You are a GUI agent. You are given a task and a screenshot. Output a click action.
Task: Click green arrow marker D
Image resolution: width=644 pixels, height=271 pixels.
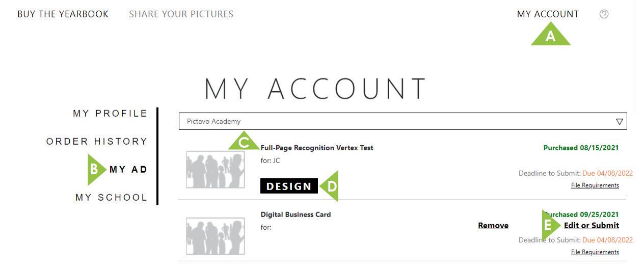331,186
